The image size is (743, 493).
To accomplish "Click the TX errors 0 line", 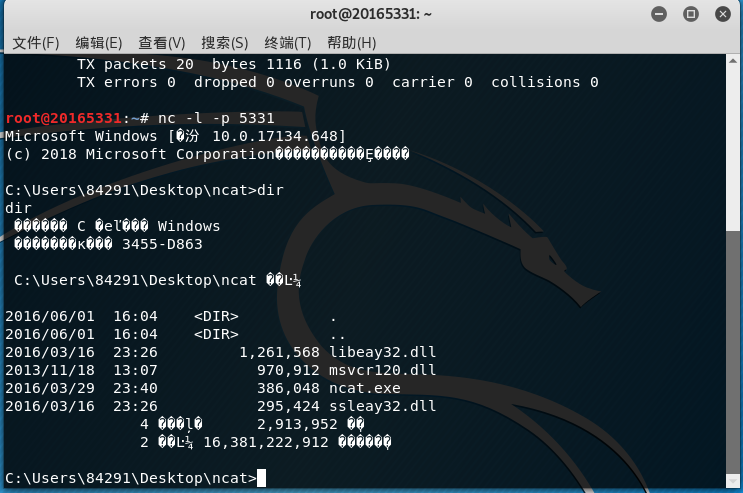I will 338,82.
